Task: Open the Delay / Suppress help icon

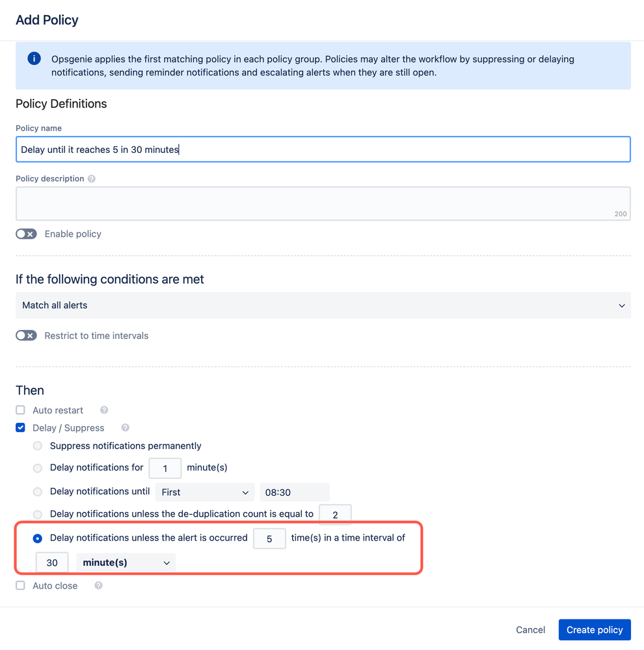Action: 125,427
